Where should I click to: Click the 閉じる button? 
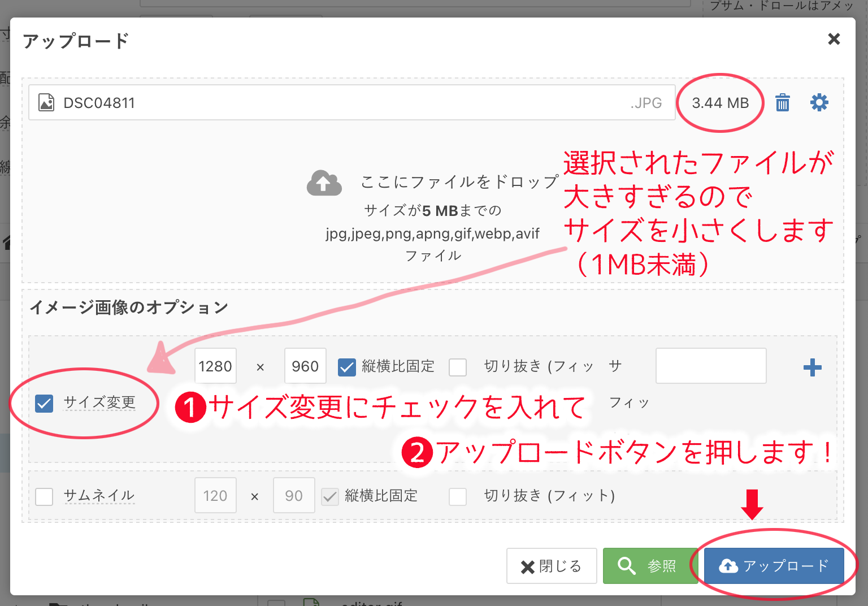click(552, 566)
